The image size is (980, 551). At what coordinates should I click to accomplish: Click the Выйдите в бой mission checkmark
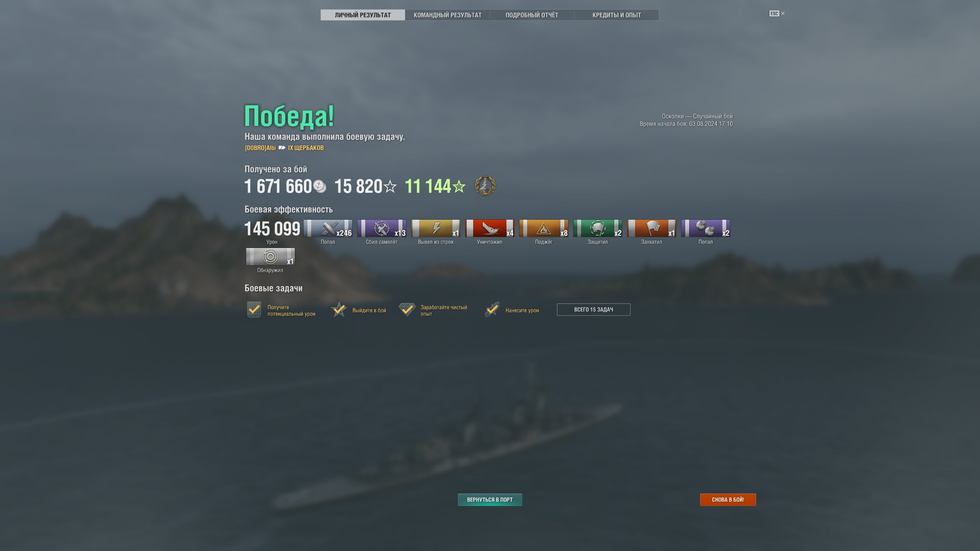[339, 310]
